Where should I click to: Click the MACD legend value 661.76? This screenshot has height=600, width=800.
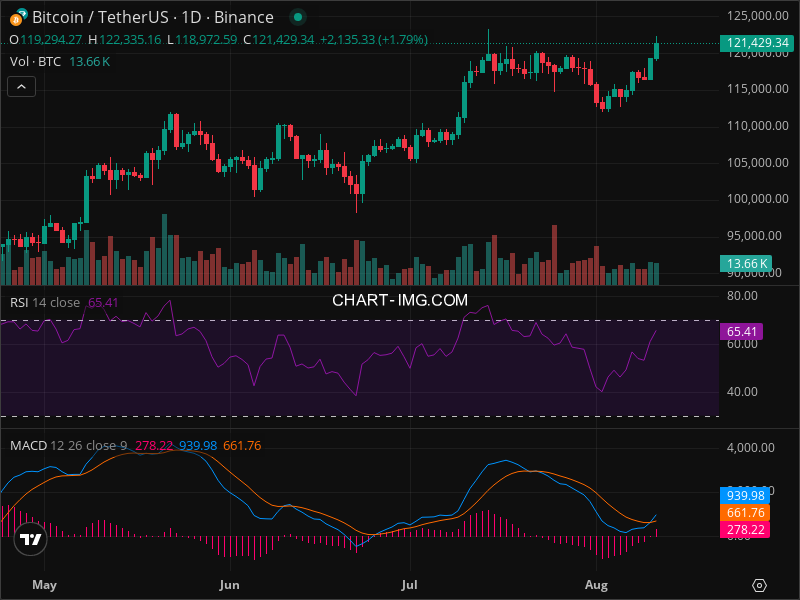[242, 445]
